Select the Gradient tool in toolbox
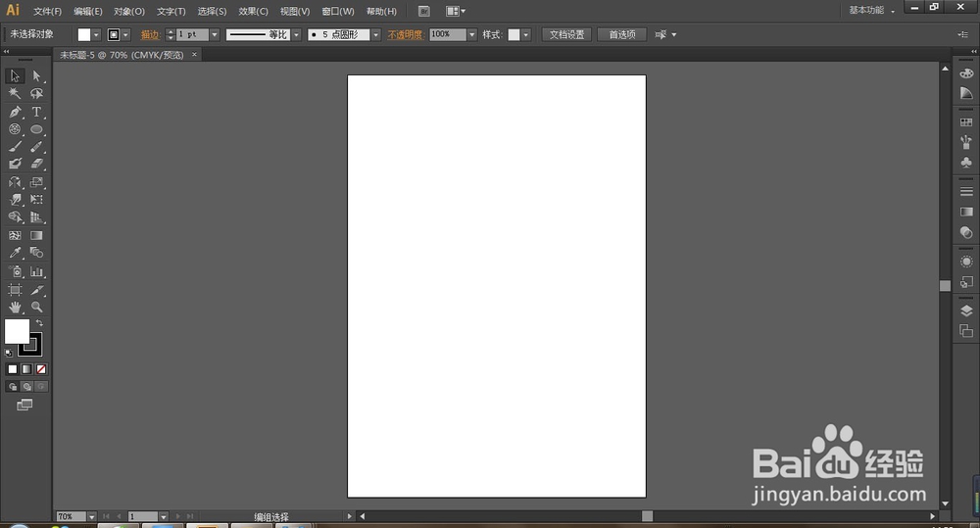This screenshot has height=528, width=980. click(x=36, y=235)
